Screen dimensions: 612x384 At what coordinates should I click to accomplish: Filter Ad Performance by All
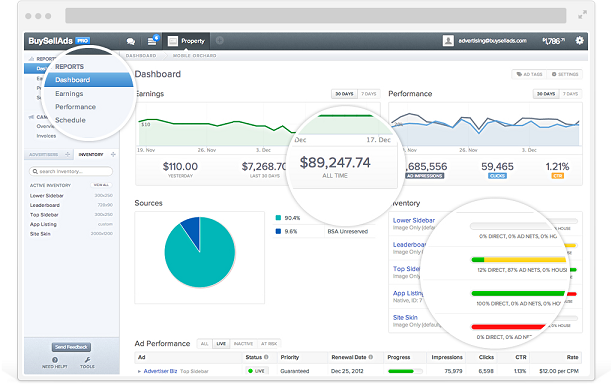(205, 344)
